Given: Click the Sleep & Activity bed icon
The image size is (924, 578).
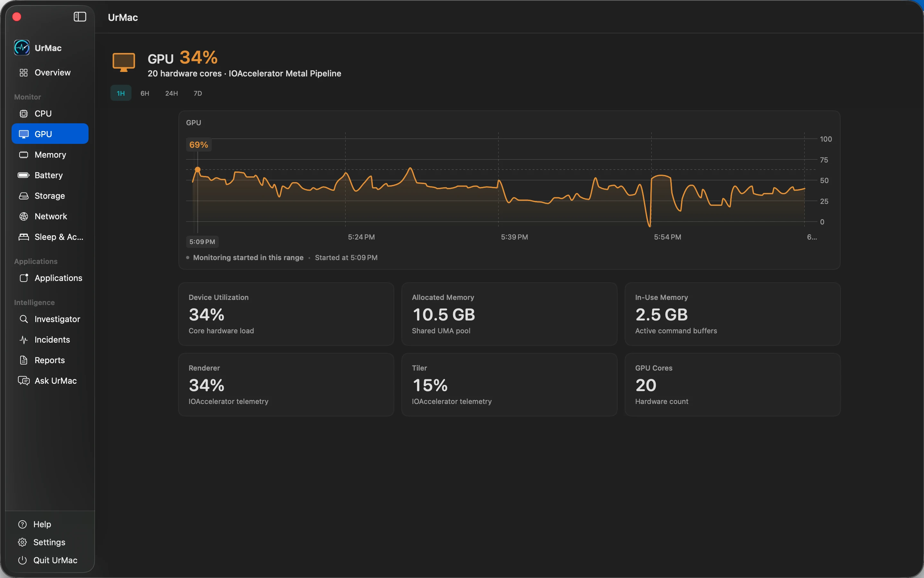Looking at the screenshot, I should click(x=24, y=237).
